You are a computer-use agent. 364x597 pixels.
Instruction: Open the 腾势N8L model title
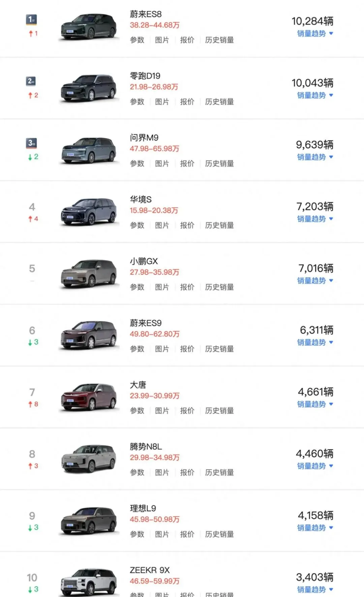pos(146,446)
